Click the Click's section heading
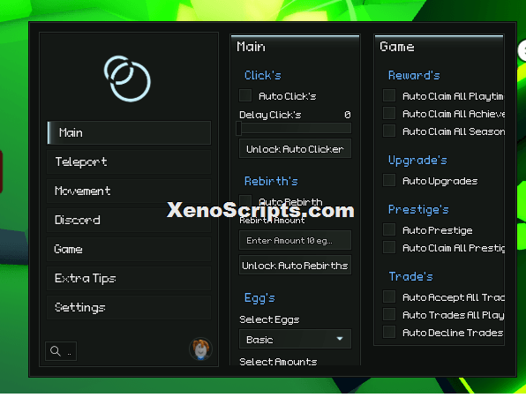The image size is (526, 420). click(x=263, y=75)
